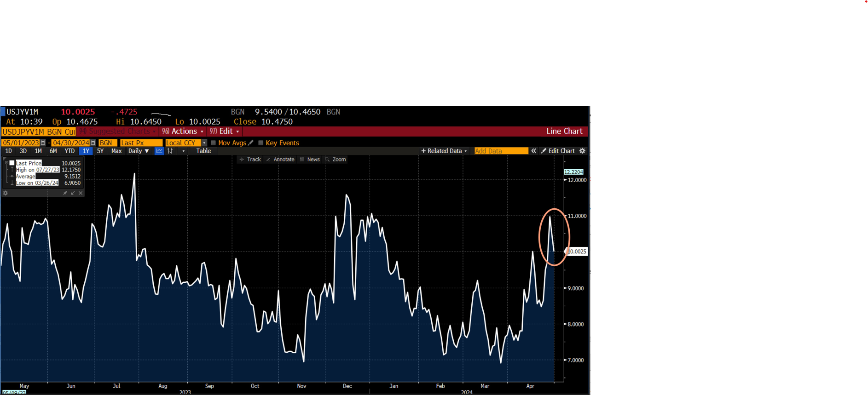The width and height of the screenshot is (868, 395).
Task: Shrink the legend box with arrow icon
Action: (73, 193)
